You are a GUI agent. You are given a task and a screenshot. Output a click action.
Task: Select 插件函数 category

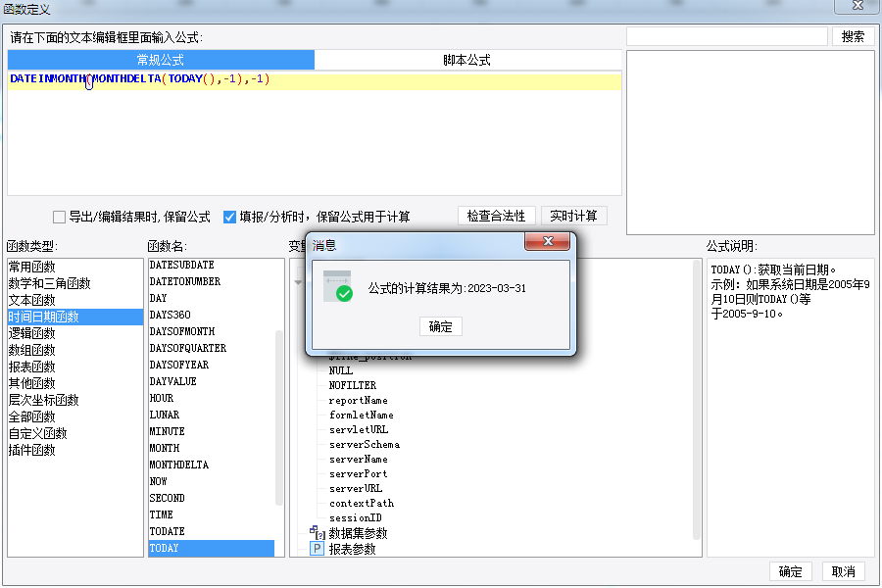(75, 450)
